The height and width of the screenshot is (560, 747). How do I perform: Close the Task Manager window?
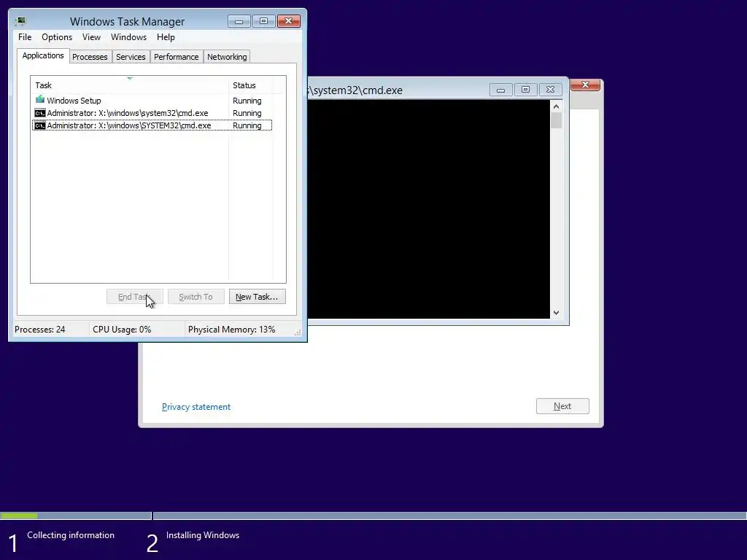(289, 21)
